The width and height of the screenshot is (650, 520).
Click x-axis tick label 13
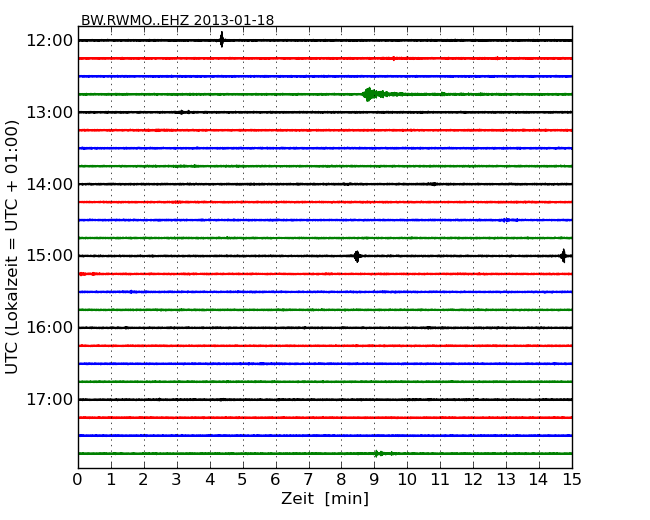click(506, 480)
